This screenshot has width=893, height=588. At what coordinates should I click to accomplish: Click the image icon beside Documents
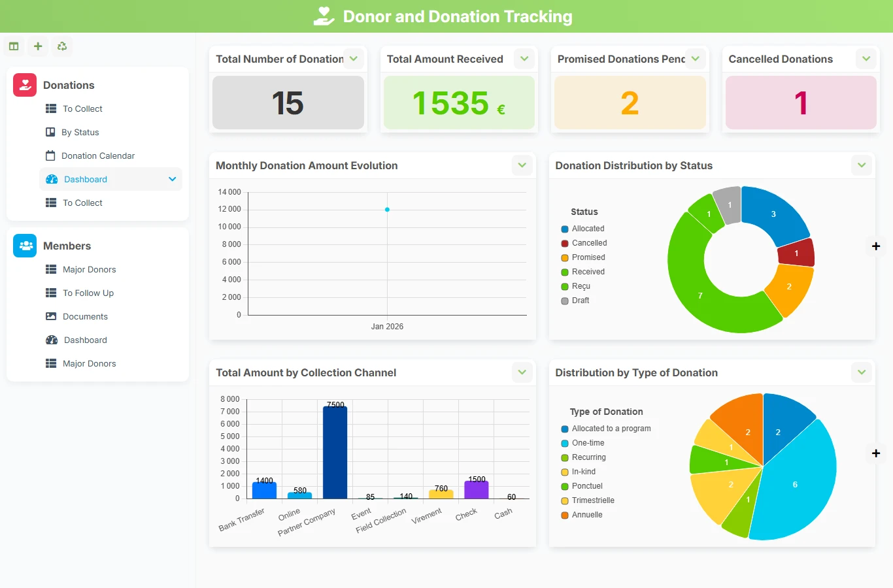pos(51,316)
